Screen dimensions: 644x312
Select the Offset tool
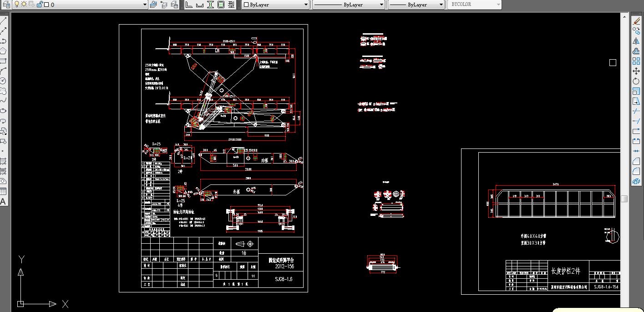point(636,51)
